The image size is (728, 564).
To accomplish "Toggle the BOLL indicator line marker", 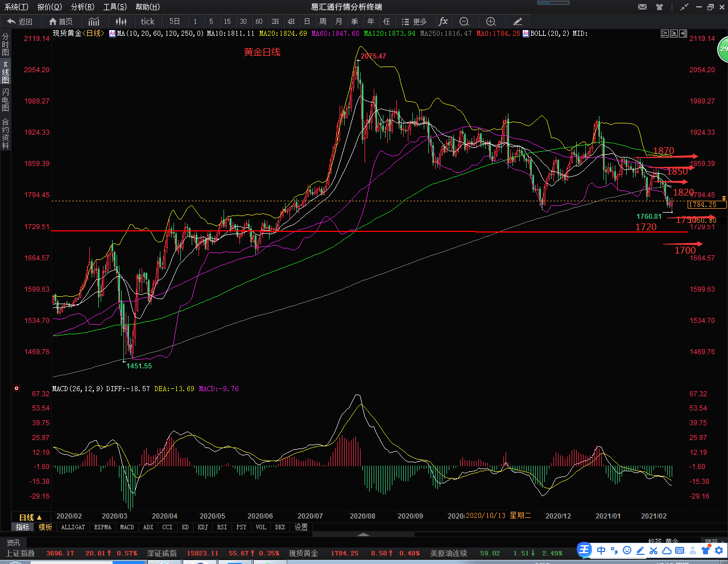I will pyautogui.click(x=526, y=34).
